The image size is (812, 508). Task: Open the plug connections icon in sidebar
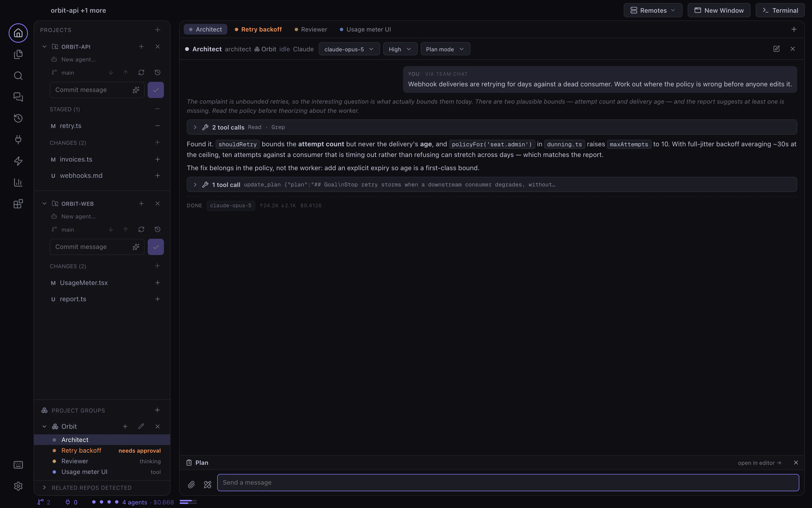(x=18, y=140)
